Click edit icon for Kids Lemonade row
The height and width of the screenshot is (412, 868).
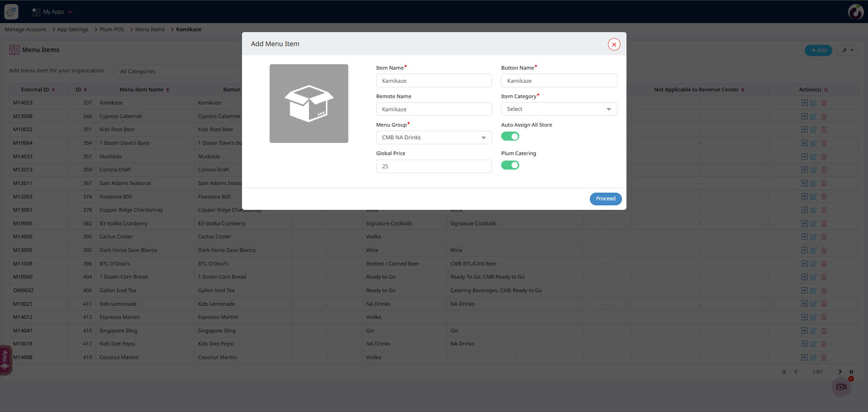[x=813, y=304]
